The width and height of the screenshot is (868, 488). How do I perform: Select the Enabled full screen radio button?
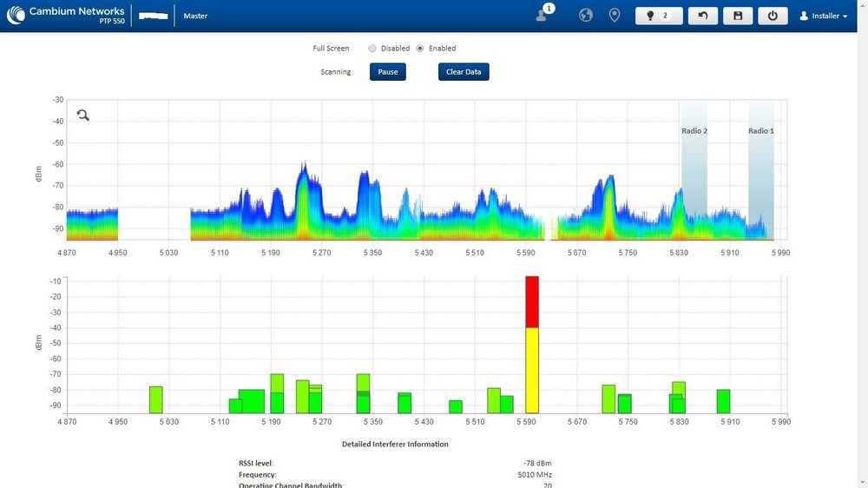(421, 49)
